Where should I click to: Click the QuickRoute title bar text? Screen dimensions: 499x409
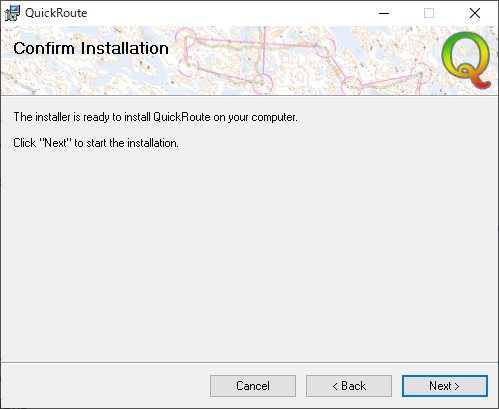[56, 13]
